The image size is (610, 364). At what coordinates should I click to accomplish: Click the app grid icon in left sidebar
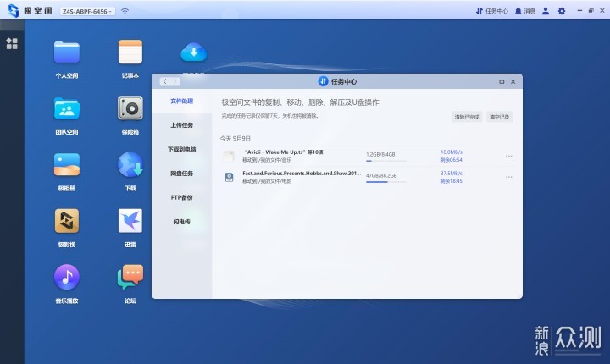pyautogui.click(x=12, y=43)
